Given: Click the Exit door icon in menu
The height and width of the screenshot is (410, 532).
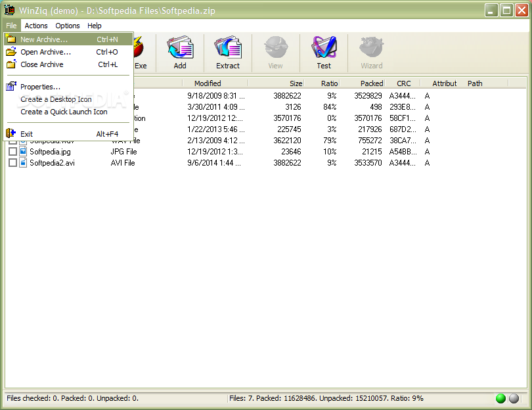Looking at the screenshot, I should tap(11, 133).
